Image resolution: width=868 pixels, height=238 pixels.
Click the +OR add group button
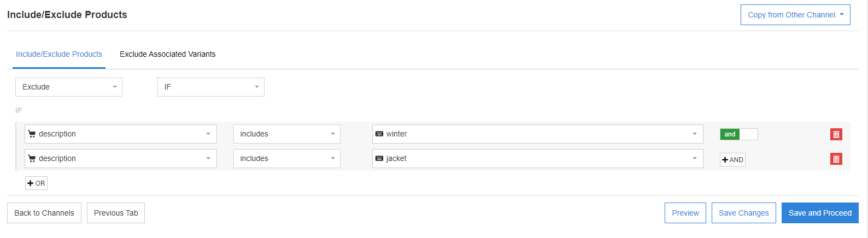coord(36,183)
